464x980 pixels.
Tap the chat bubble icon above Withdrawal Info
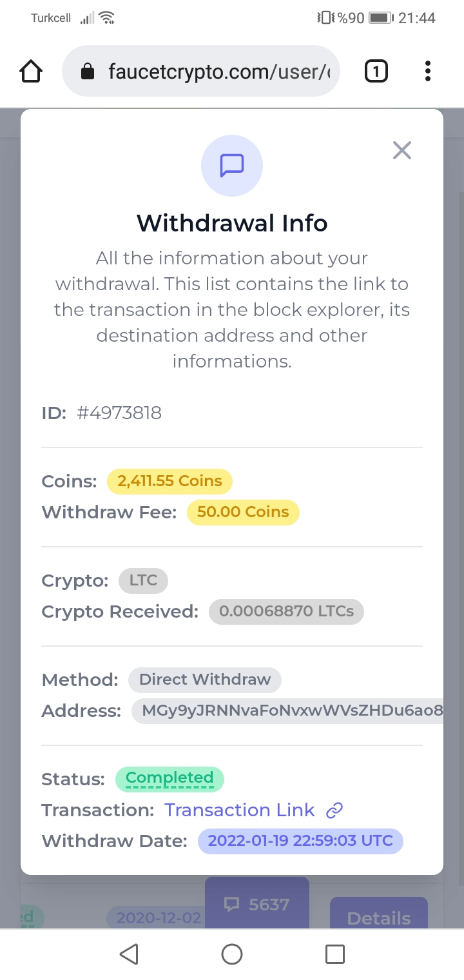point(232,165)
